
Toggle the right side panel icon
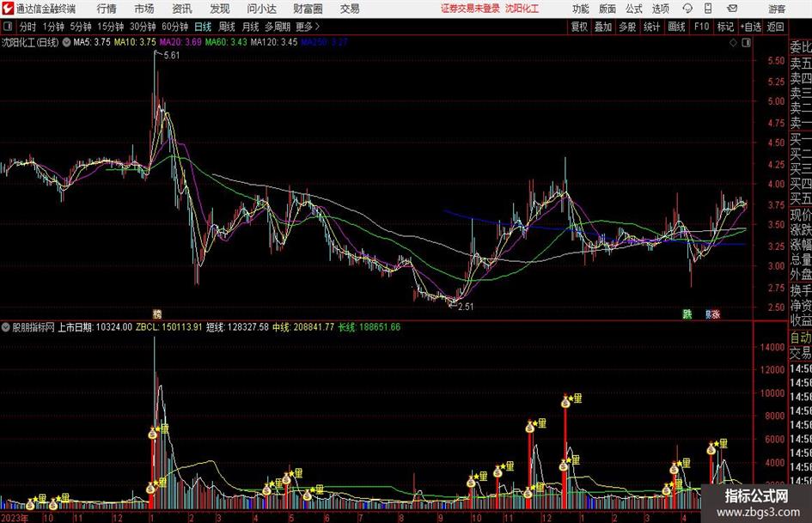(746, 43)
